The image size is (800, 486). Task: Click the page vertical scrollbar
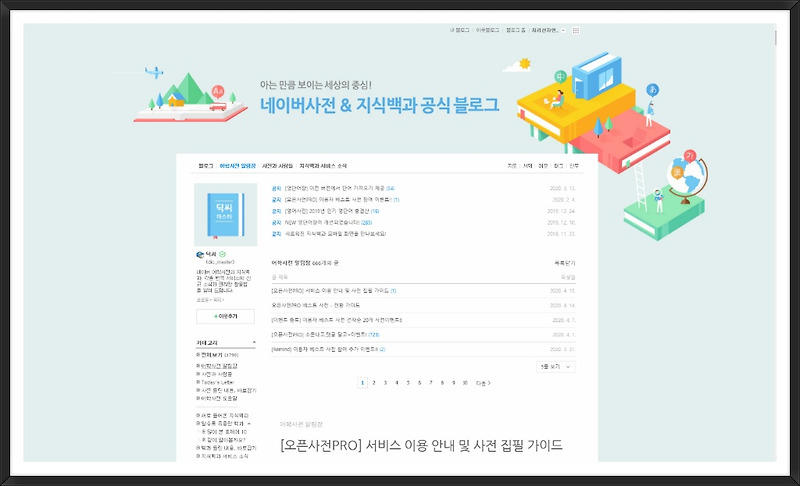point(775,38)
